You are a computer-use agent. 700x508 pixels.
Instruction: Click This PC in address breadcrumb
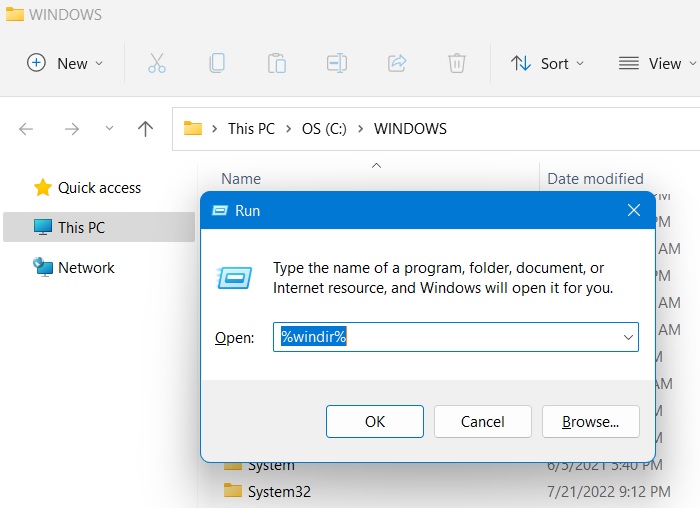pyautogui.click(x=251, y=129)
